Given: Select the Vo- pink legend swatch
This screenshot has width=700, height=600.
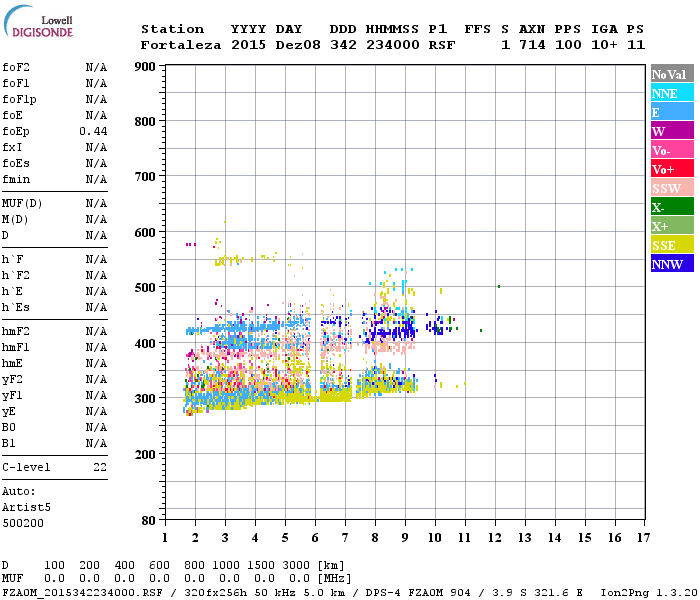Looking at the screenshot, I should point(672,150).
